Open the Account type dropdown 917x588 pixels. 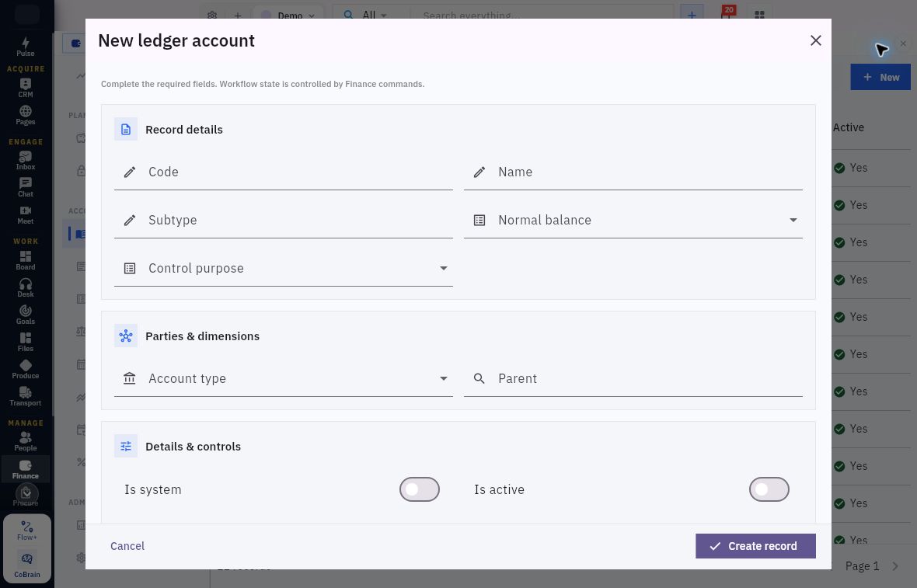(283, 379)
